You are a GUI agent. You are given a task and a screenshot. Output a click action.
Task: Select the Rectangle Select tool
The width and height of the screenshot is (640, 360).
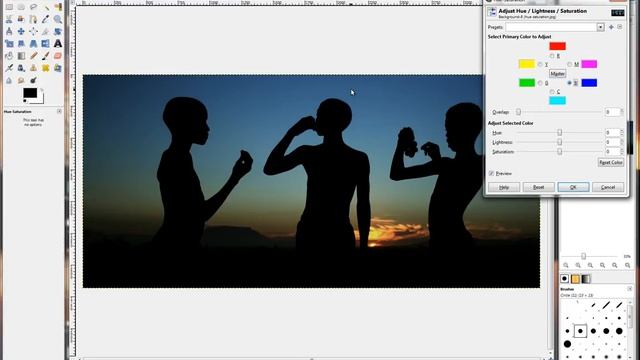click(x=9, y=7)
